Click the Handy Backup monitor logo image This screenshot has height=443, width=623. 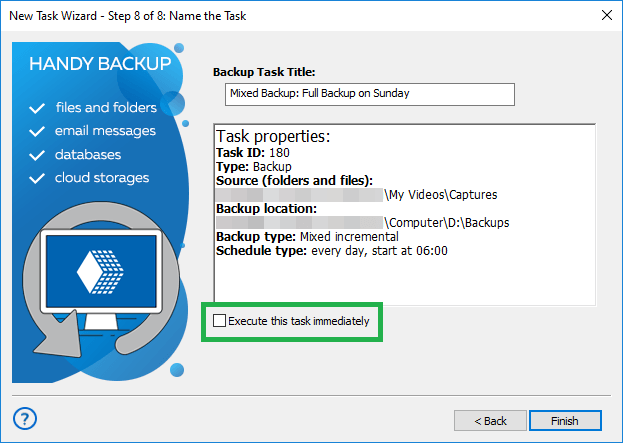click(101, 278)
